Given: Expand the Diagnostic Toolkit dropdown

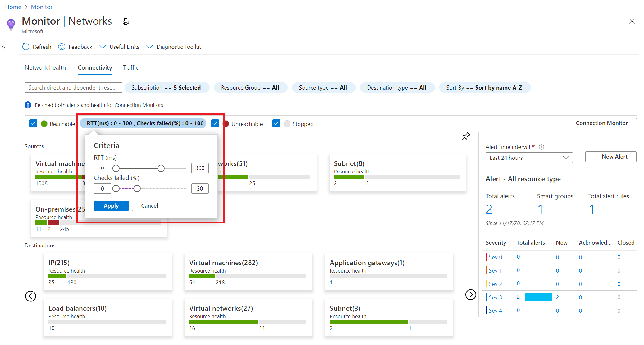Looking at the screenshot, I should tap(173, 47).
